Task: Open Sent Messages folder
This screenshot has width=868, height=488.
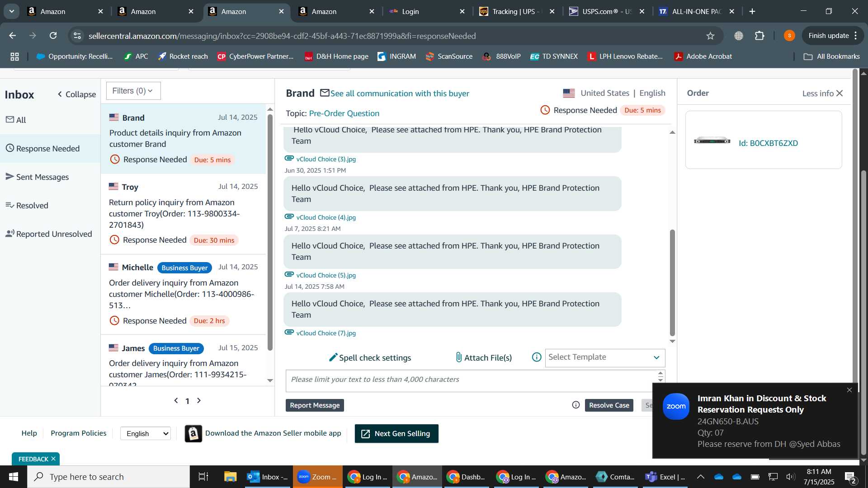Action: (x=38, y=177)
